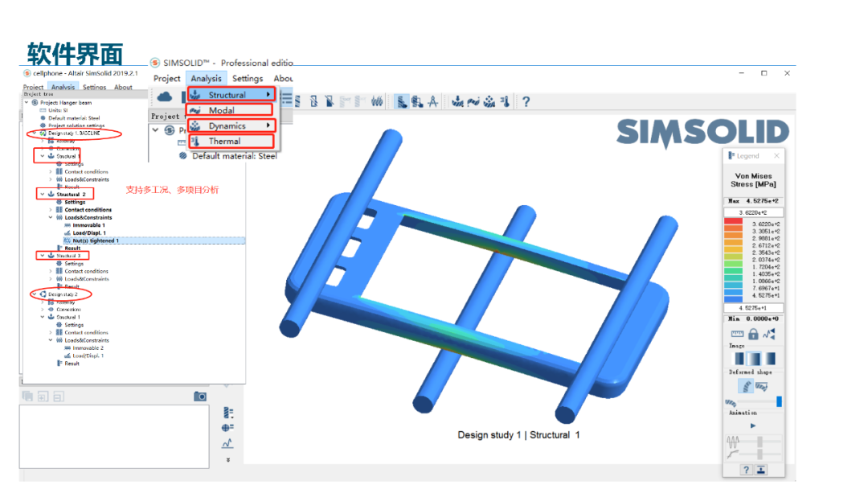Collapse the Design study 2 node
868x489 pixels.
pyautogui.click(x=35, y=294)
